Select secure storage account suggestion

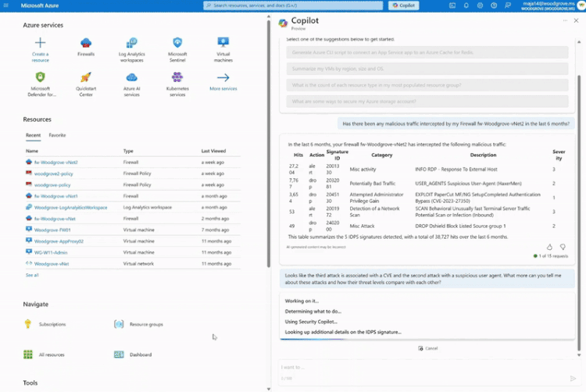[427, 102]
